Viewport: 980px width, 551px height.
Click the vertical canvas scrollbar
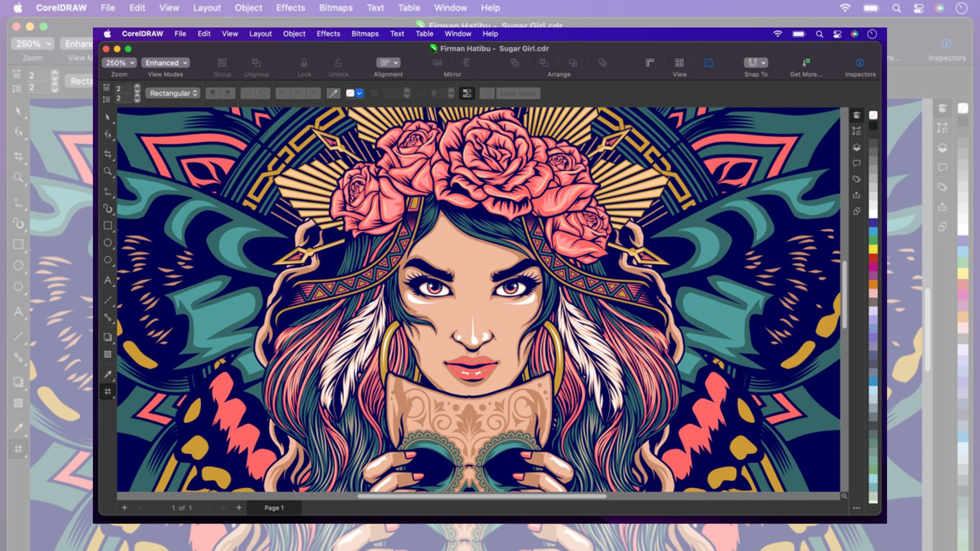[x=844, y=294]
